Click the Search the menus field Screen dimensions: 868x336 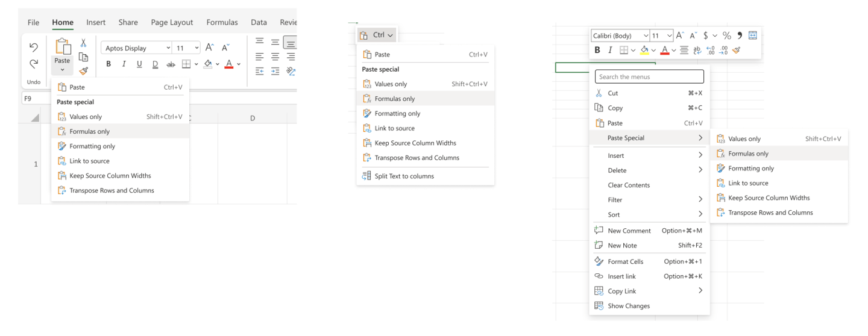pos(649,76)
